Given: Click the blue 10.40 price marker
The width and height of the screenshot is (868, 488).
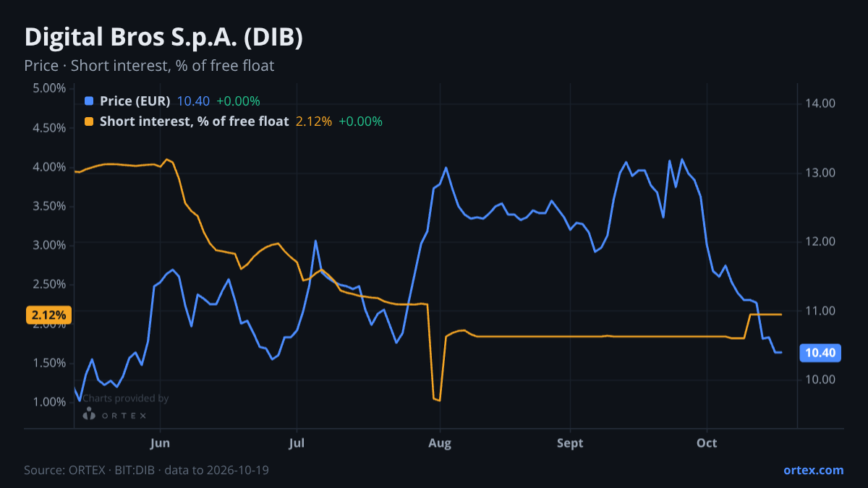Looking at the screenshot, I should coord(821,353).
